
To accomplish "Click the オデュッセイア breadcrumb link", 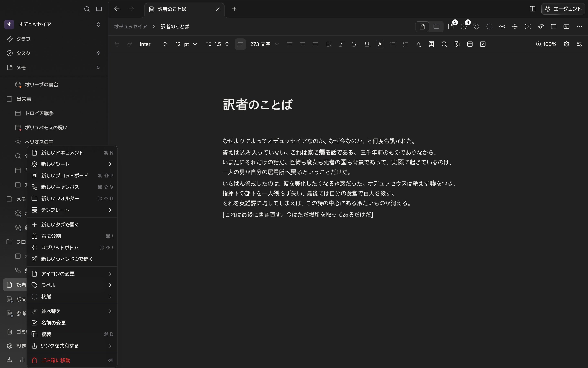I will [130, 27].
